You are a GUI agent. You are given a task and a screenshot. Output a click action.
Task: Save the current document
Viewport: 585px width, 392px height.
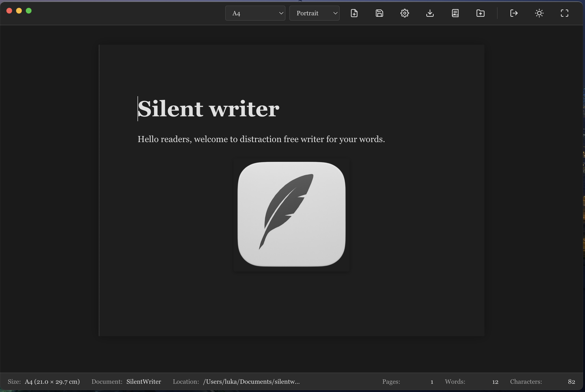(379, 13)
